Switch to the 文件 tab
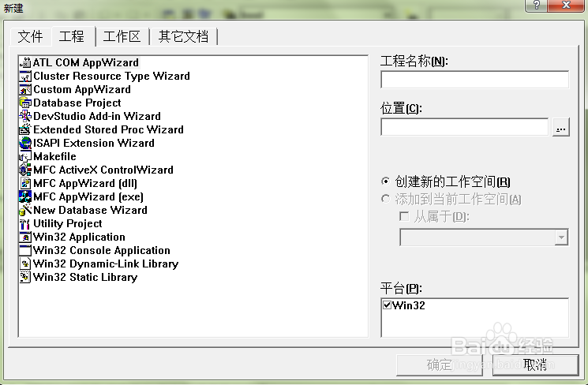The height and width of the screenshot is (385, 588). [30, 37]
